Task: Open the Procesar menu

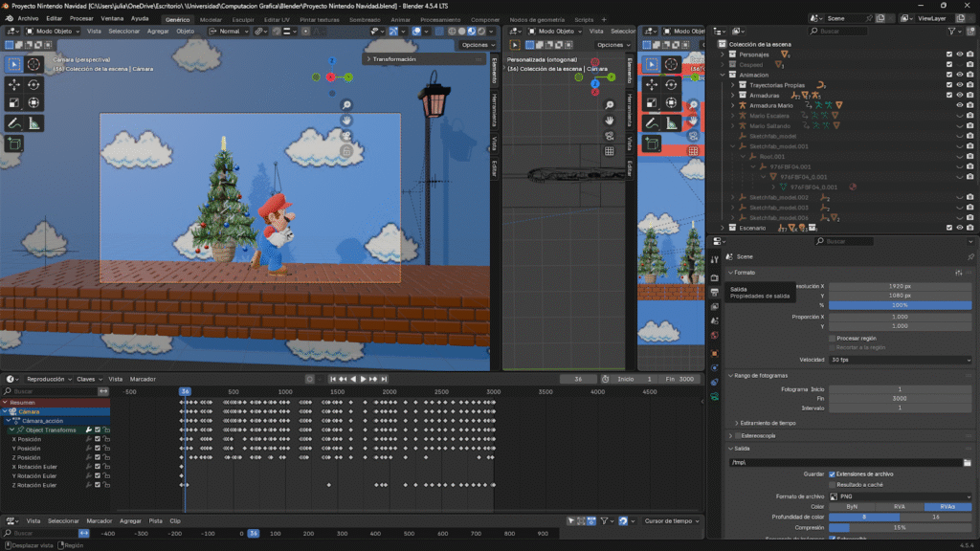Action: click(81, 18)
